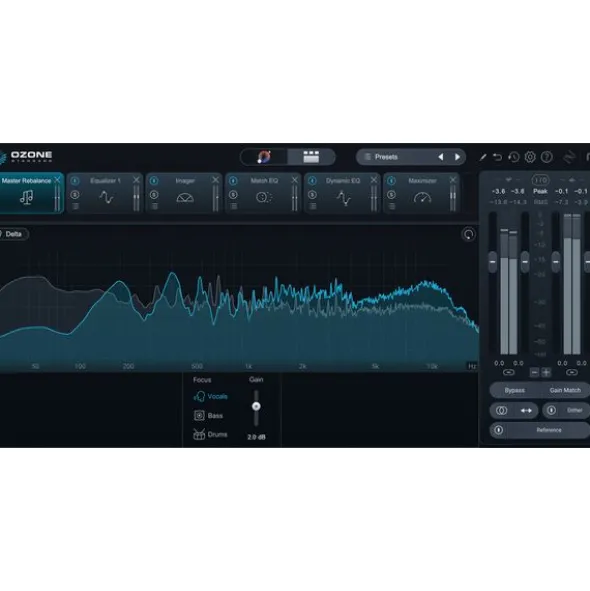This screenshot has width=590, height=591.
Task: Open Match EQ module preset list
Action: tap(234, 206)
